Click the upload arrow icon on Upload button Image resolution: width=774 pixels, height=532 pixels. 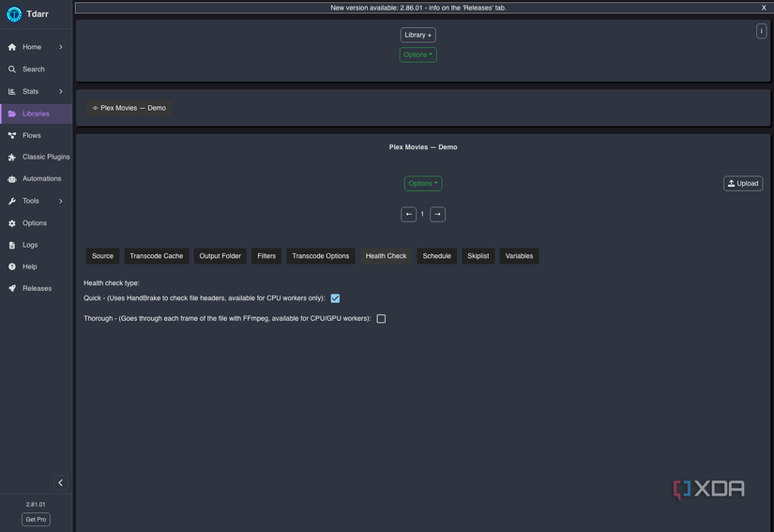(x=731, y=183)
